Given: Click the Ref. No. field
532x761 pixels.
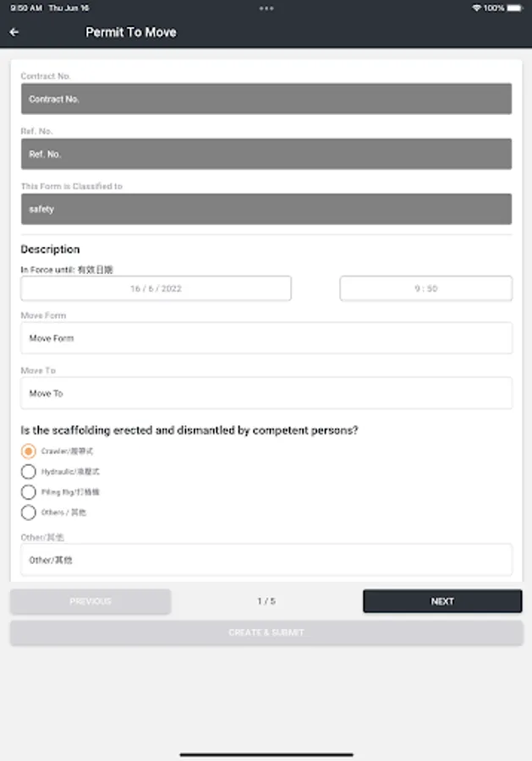Looking at the screenshot, I should tap(266, 154).
